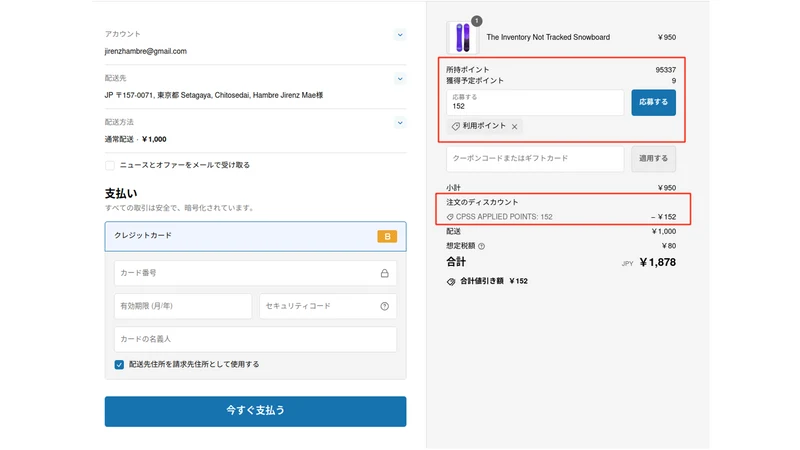Enable ニュースとオファーをメールで受け取る checkbox
This screenshot has width=800, height=450.
coord(110,165)
